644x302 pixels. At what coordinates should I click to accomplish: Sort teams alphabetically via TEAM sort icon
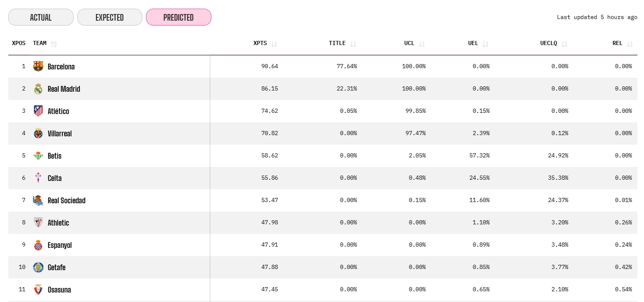[54, 44]
